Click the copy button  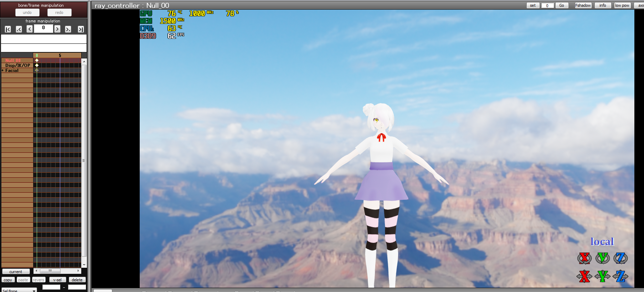[8, 280]
